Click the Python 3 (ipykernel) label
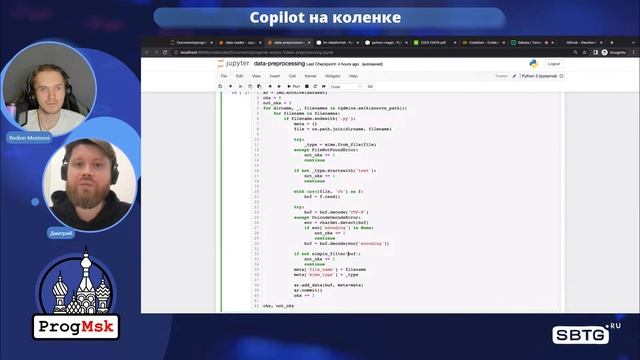 539,76
